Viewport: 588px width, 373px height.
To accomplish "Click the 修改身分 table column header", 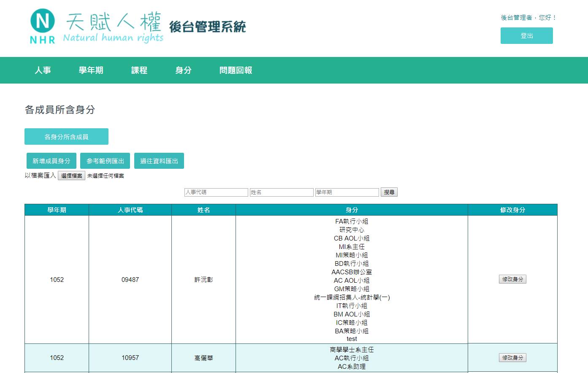I will pyautogui.click(x=513, y=210).
